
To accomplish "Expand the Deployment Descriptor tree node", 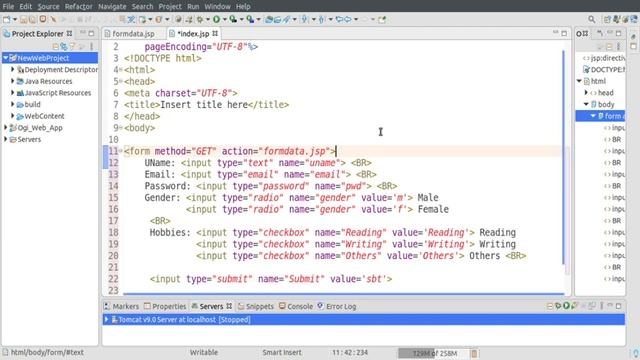I will [x=12, y=69].
